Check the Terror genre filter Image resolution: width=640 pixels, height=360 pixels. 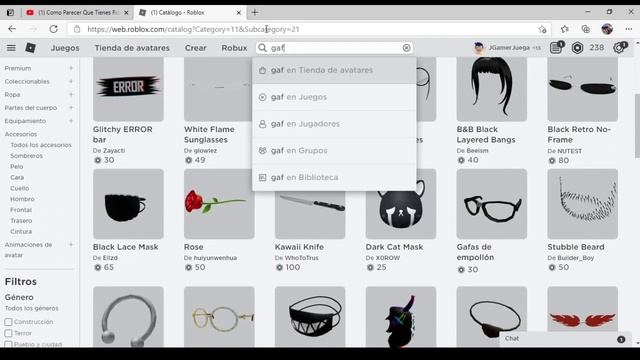click(x=8, y=333)
